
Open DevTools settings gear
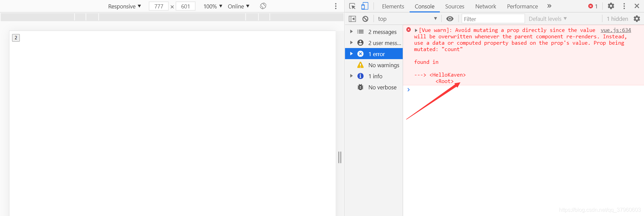click(611, 6)
